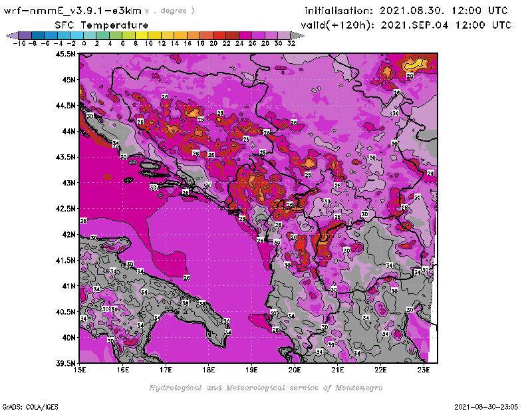Image resolution: width=532 pixels, height=411 pixels.
Task: Select the legend swatch between 28 and 30
Action: pos(271,35)
